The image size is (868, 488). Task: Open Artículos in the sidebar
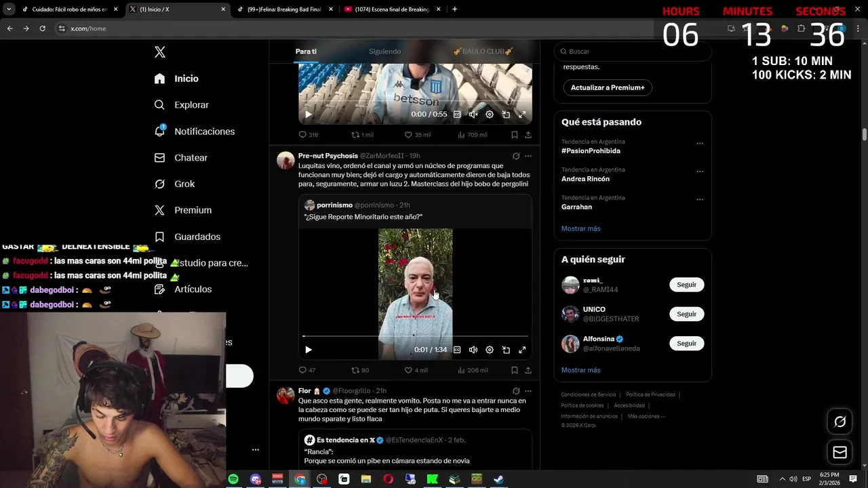(182, 289)
